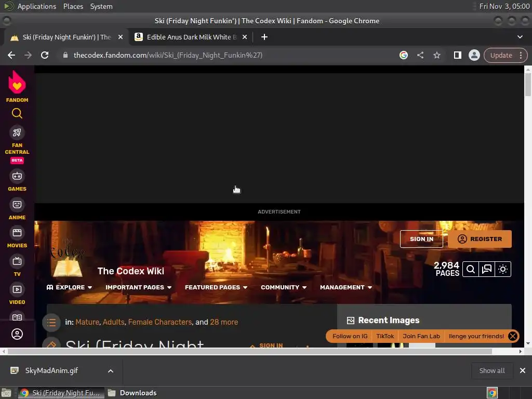The height and width of the screenshot is (399, 532).
Task: Switch to Edible Anus Dark Milk tab
Action: [x=191, y=37]
